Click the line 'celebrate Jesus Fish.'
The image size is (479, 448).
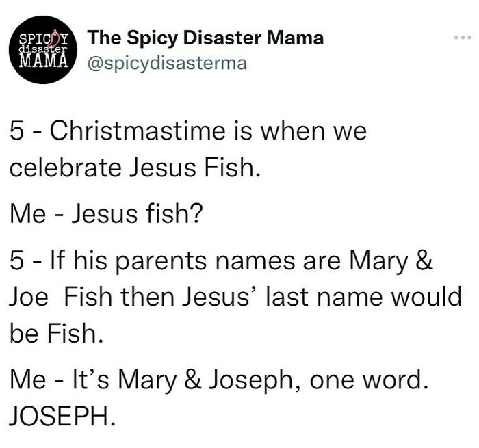(135, 168)
